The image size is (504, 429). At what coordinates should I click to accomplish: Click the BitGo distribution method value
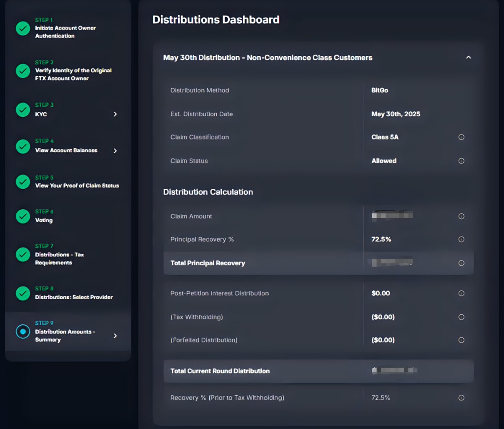click(x=380, y=90)
